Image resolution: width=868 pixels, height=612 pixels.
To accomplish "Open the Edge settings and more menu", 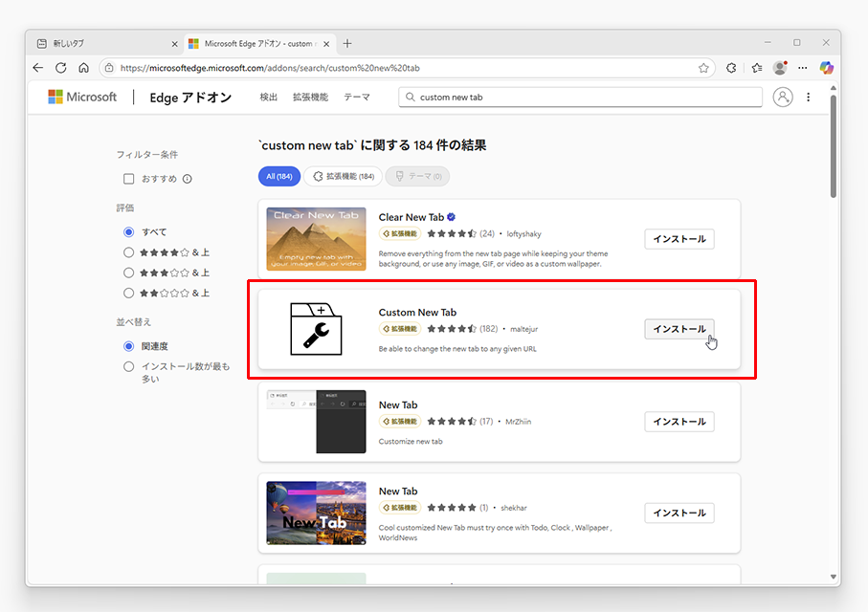I will point(803,68).
